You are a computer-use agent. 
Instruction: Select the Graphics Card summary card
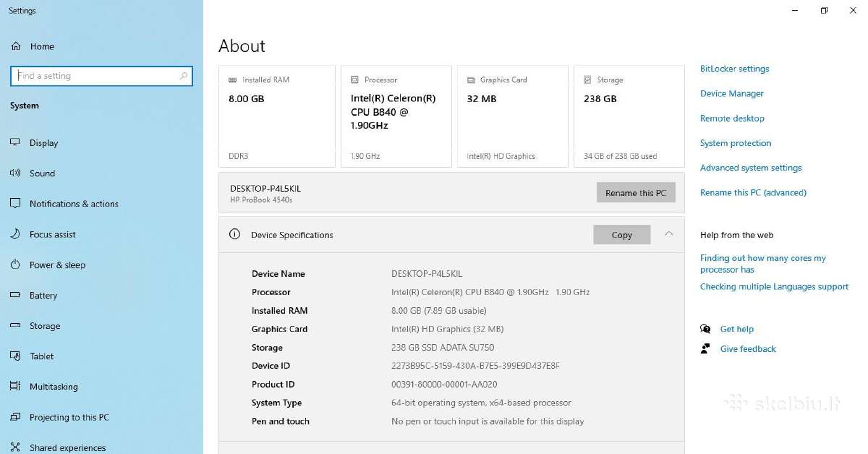click(x=513, y=116)
